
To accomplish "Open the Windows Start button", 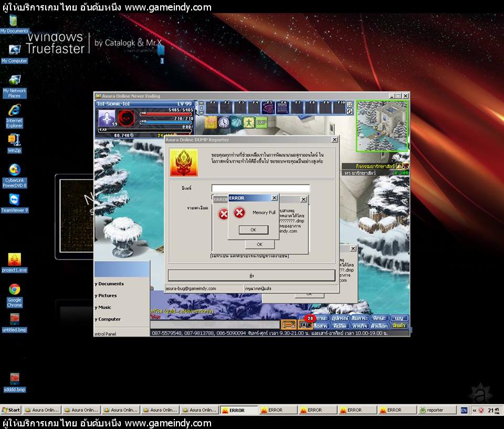I will [11, 410].
